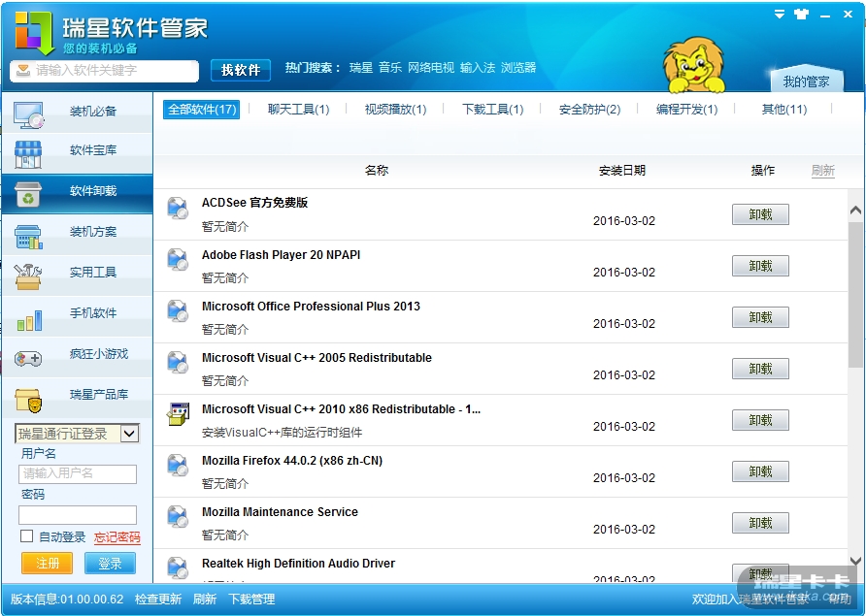
Task: Switch to 下载工具(1) tab
Action: (492, 110)
